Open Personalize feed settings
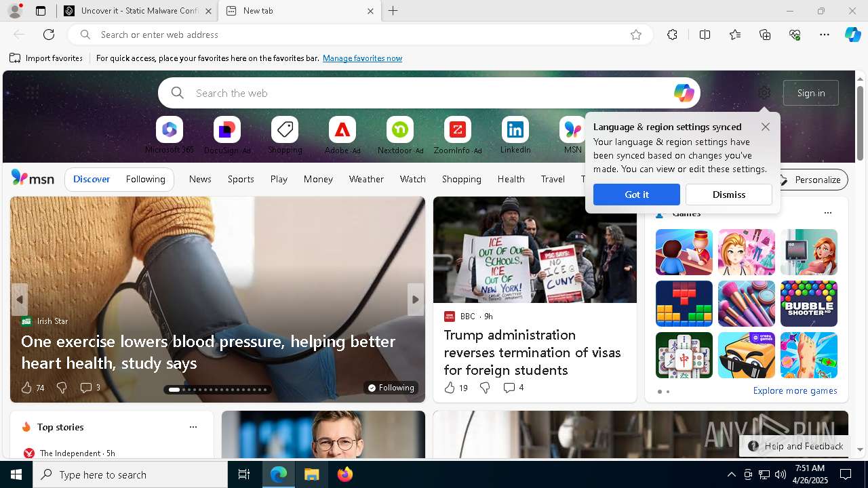Image resolution: width=868 pixels, height=488 pixels. click(810, 180)
